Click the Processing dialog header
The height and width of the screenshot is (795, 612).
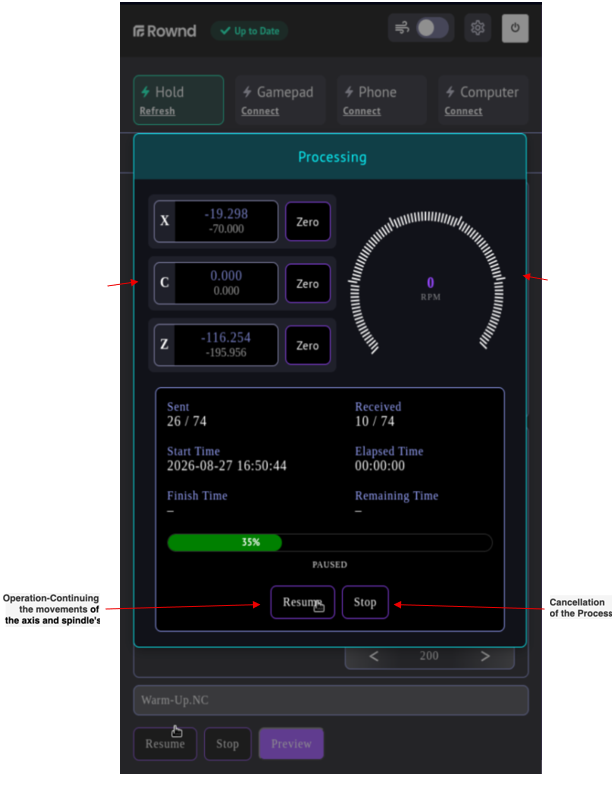tap(330, 157)
